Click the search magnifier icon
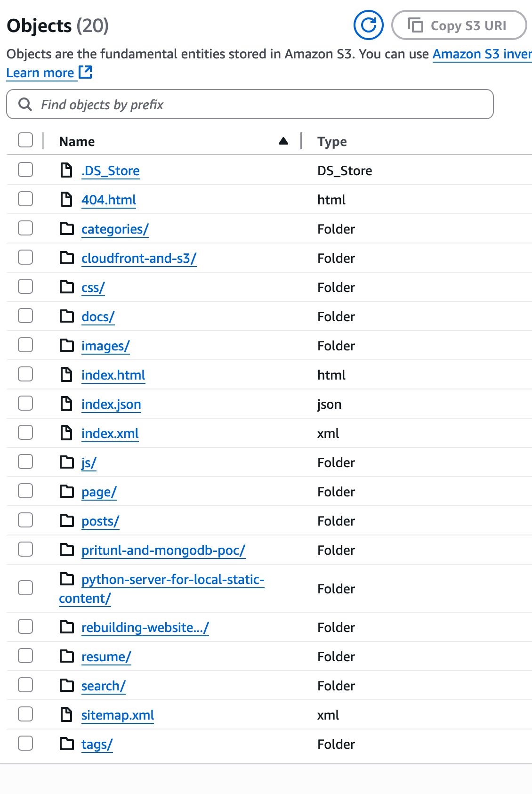Viewport: 532px width, 794px height. (25, 105)
